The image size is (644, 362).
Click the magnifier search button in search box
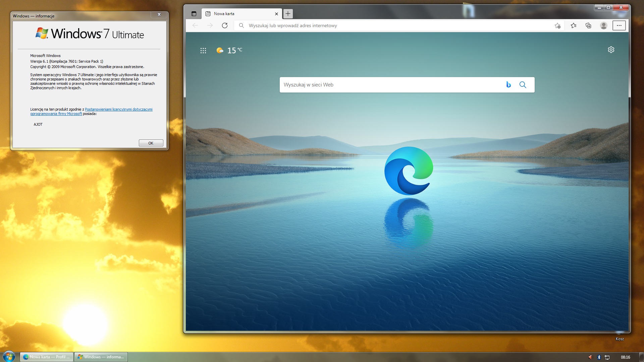click(x=523, y=85)
